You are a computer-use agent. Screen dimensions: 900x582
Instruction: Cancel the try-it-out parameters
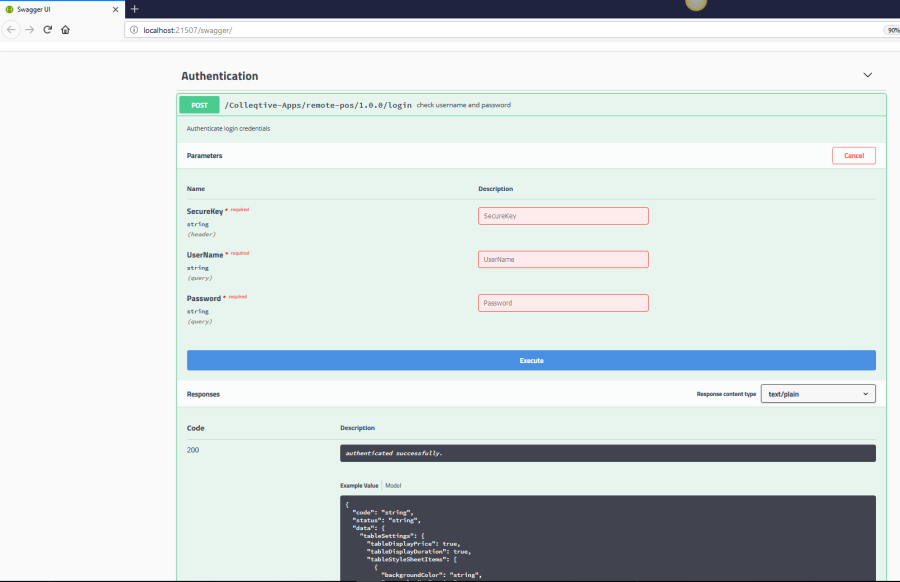click(x=853, y=156)
